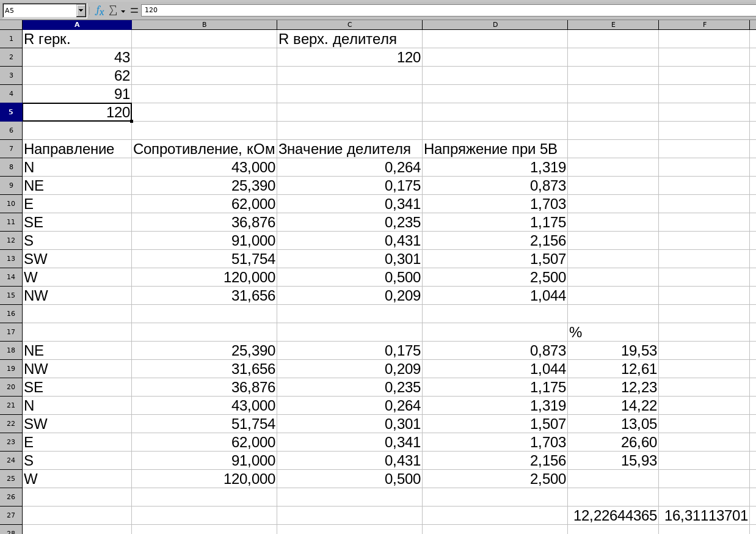Select cell 'R герк.'

click(x=77, y=39)
